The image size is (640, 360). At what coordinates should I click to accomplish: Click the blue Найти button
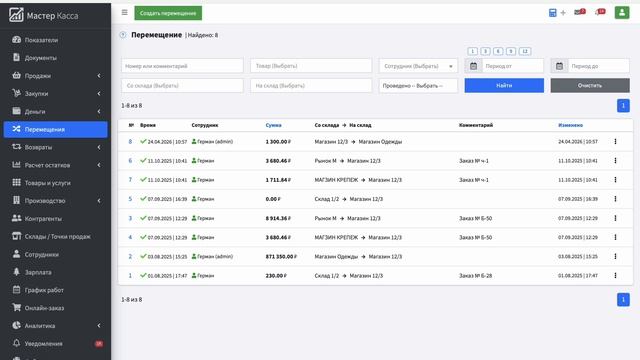pyautogui.click(x=504, y=86)
